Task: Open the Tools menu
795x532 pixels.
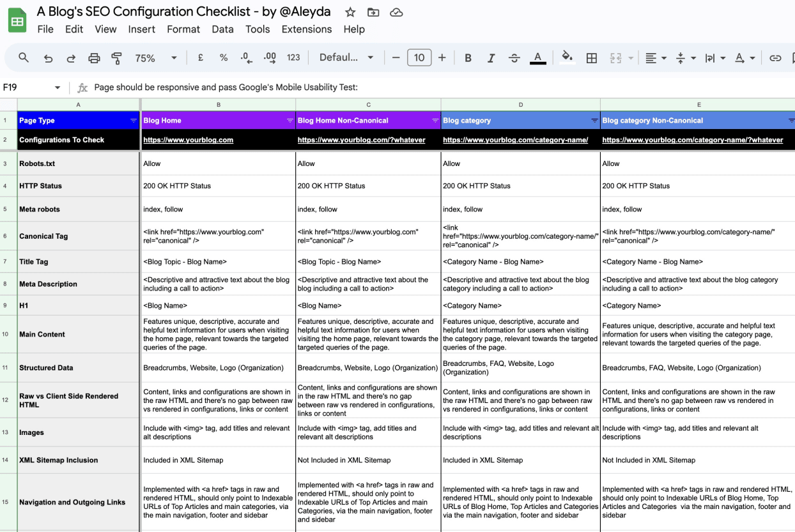Action: click(x=258, y=29)
